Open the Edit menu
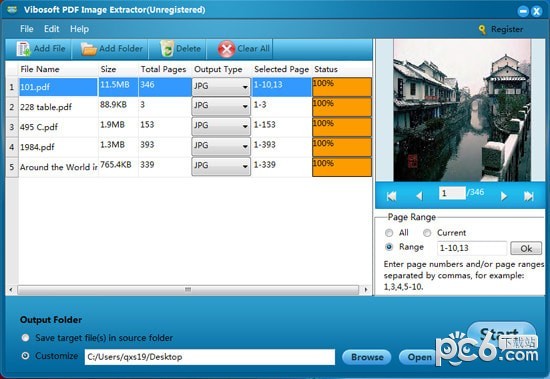The image size is (550, 379). click(x=52, y=29)
